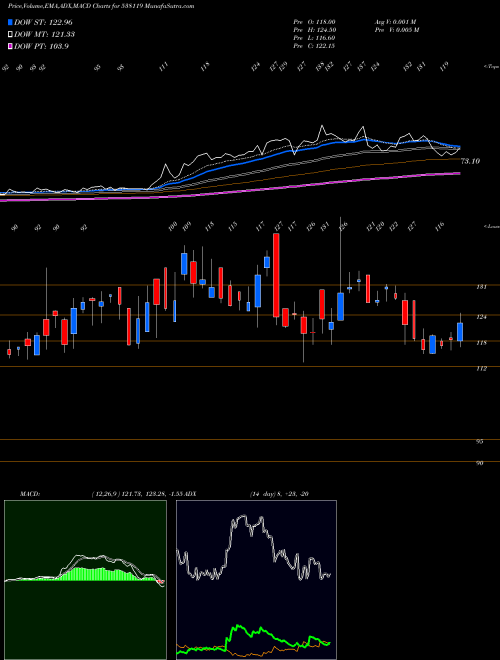
Task: Click the 'Avg V: 0.001 M' volume text
Action: (395, 22)
